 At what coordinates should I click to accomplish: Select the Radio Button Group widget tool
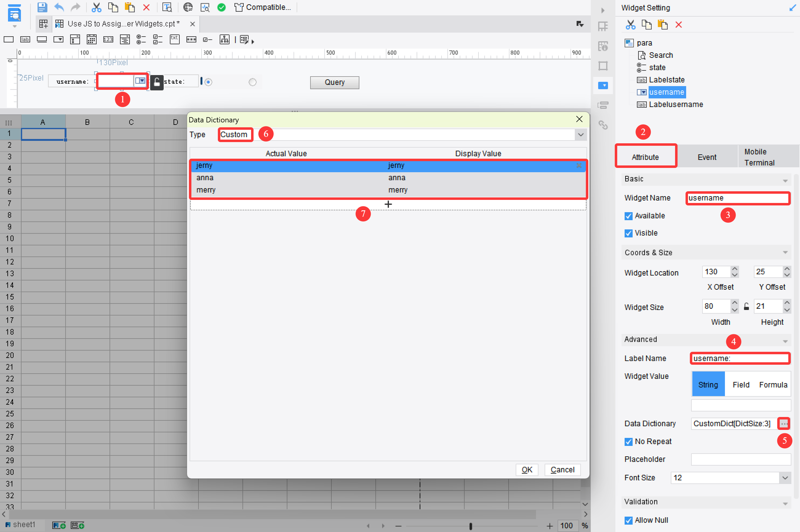coord(141,39)
